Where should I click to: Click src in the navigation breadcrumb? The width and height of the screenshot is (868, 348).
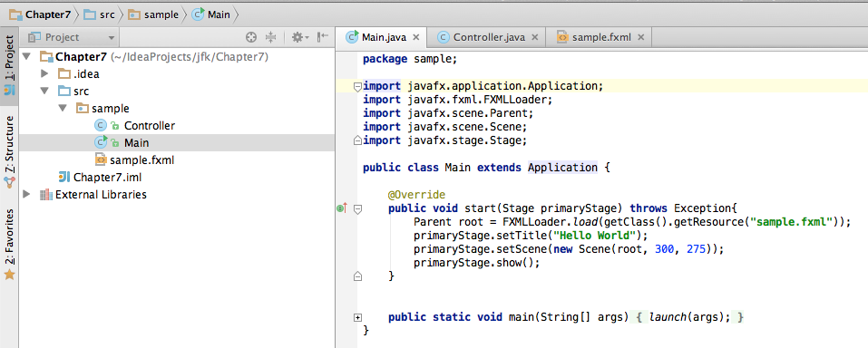(99, 14)
